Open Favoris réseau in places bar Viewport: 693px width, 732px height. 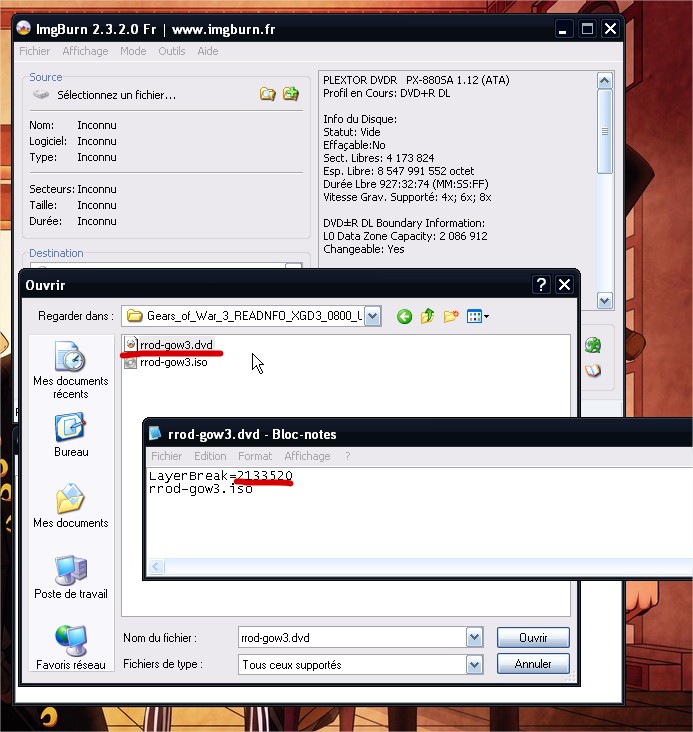point(71,648)
